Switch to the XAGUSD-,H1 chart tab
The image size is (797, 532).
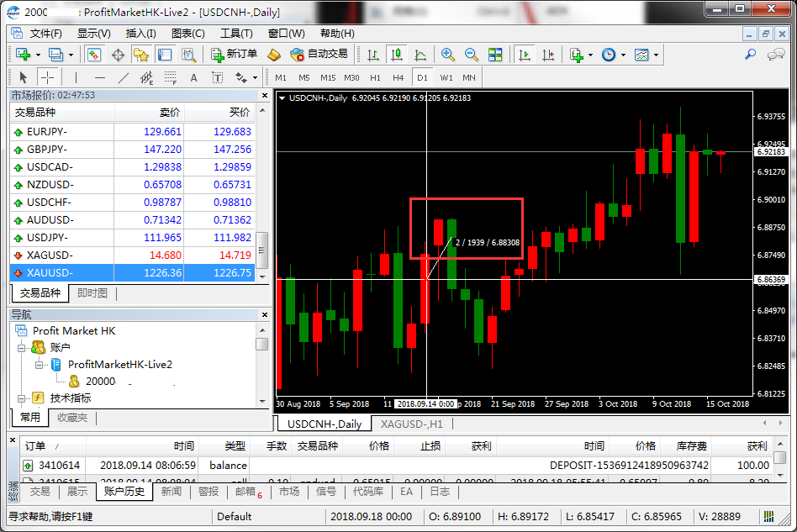411,424
